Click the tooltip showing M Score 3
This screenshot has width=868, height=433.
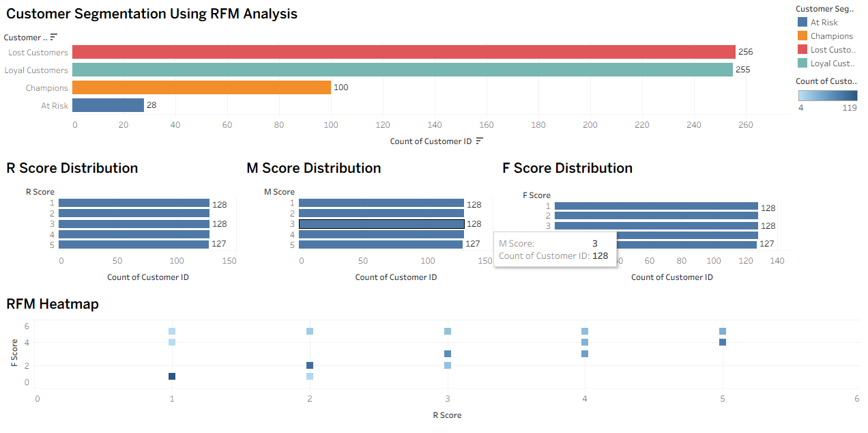coord(555,249)
